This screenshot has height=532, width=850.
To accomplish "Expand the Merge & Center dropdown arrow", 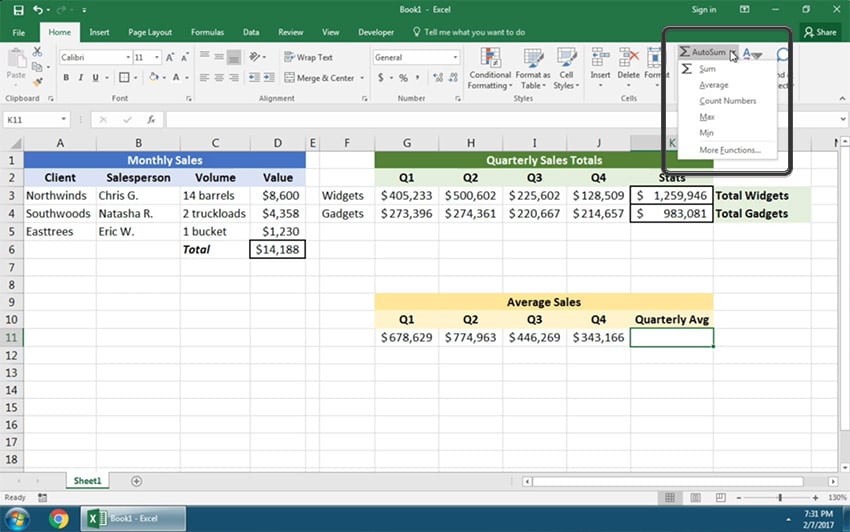I will (x=362, y=78).
